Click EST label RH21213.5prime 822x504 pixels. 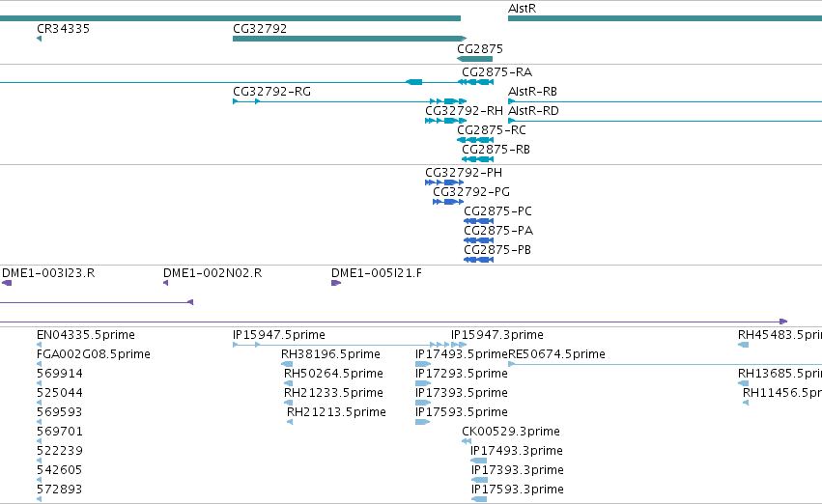[336, 412]
